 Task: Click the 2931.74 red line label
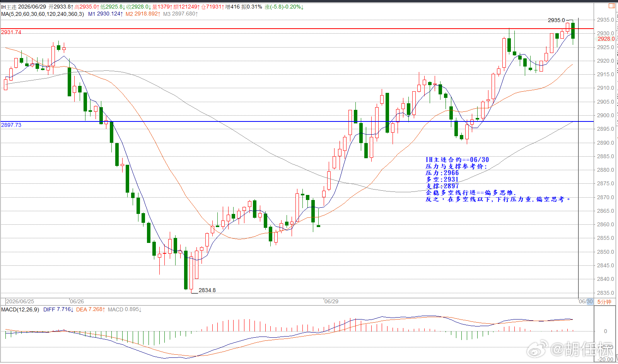pyautogui.click(x=11, y=32)
